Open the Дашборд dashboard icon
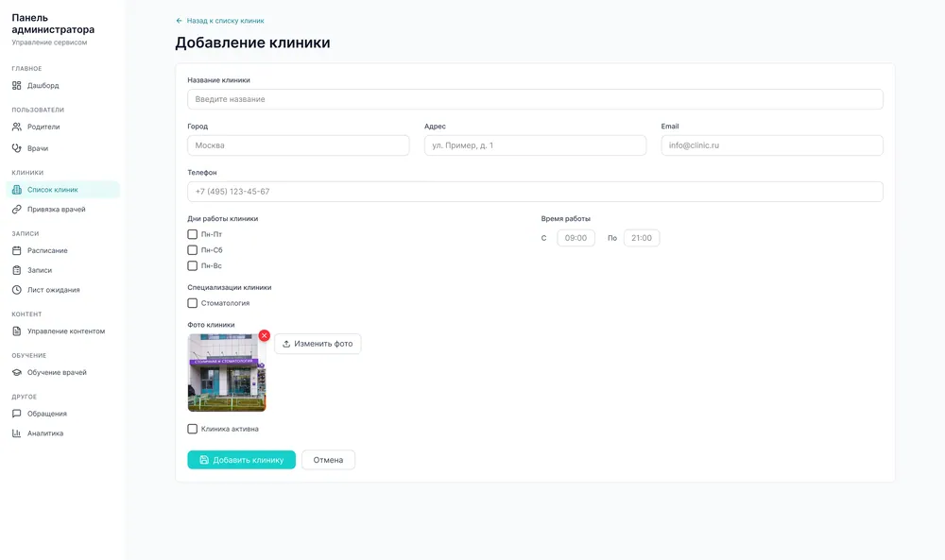Screen dimensions: 945x560 coord(17,86)
